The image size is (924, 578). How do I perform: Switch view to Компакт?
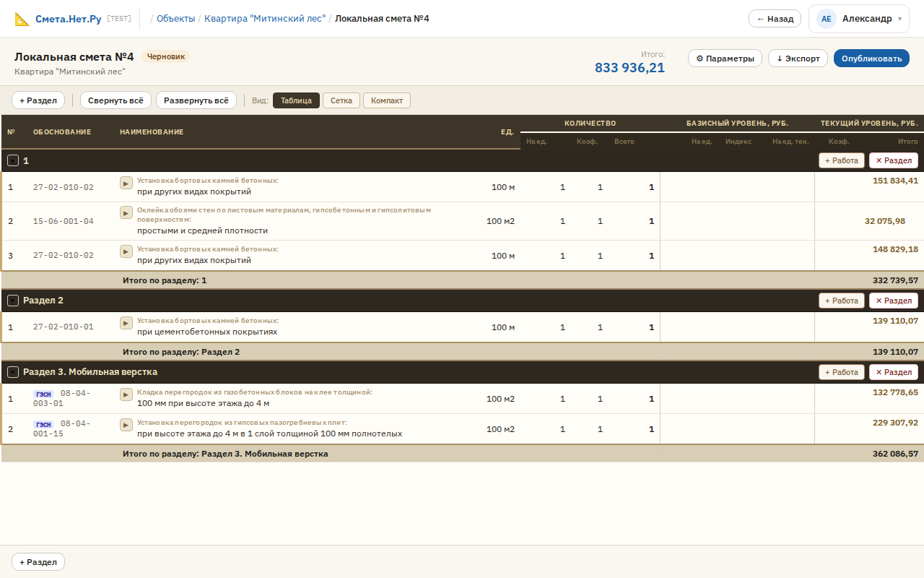(386, 100)
